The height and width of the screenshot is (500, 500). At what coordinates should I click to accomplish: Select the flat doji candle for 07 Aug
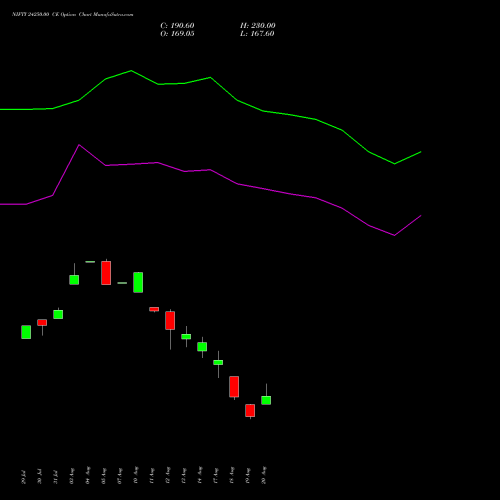122,283
